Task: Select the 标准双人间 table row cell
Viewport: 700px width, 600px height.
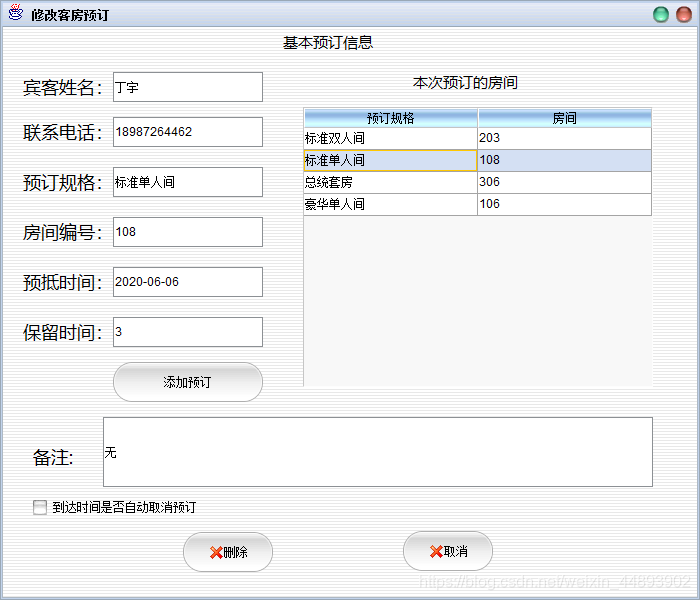Action: tap(391, 138)
